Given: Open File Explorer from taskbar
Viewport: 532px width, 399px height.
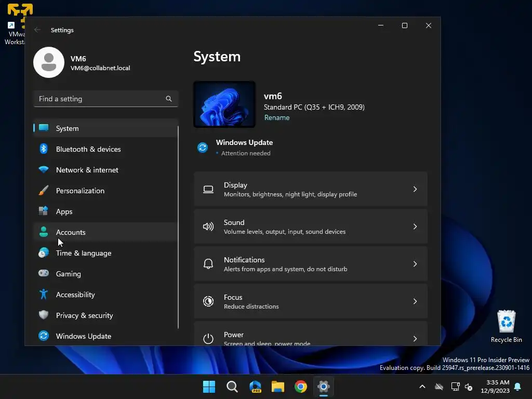Looking at the screenshot, I should point(278,387).
